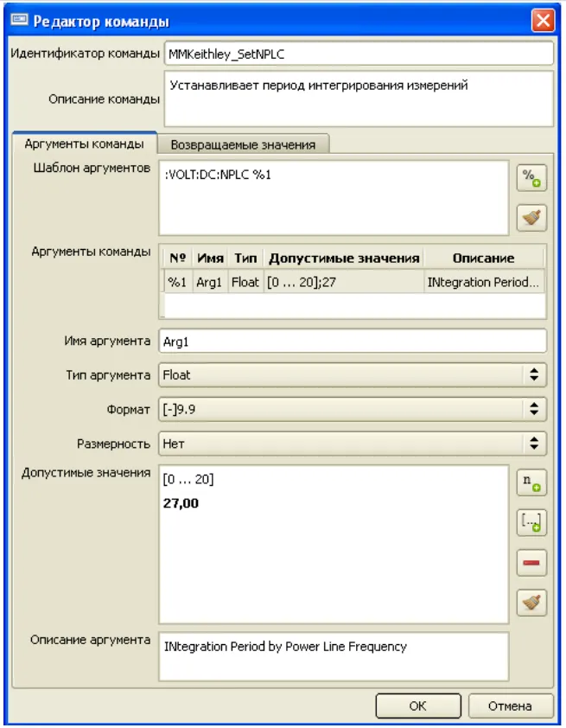Open the Размерность dropdown showing Нет

(x=353, y=444)
